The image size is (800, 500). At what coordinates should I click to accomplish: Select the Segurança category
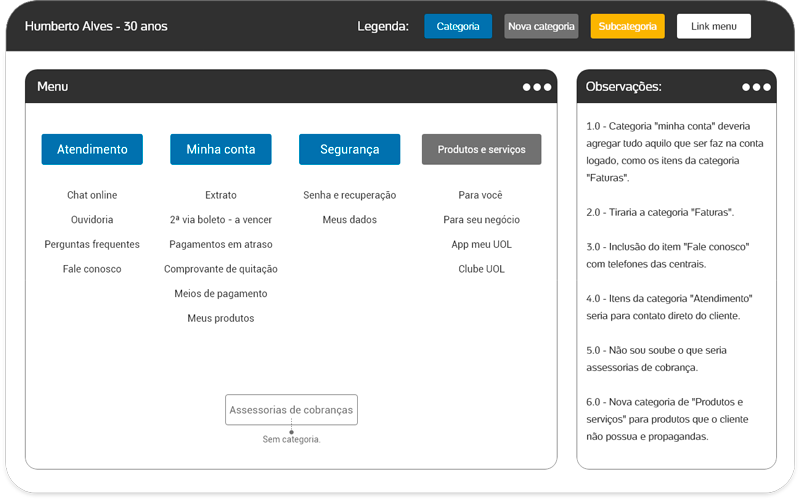(x=349, y=149)
